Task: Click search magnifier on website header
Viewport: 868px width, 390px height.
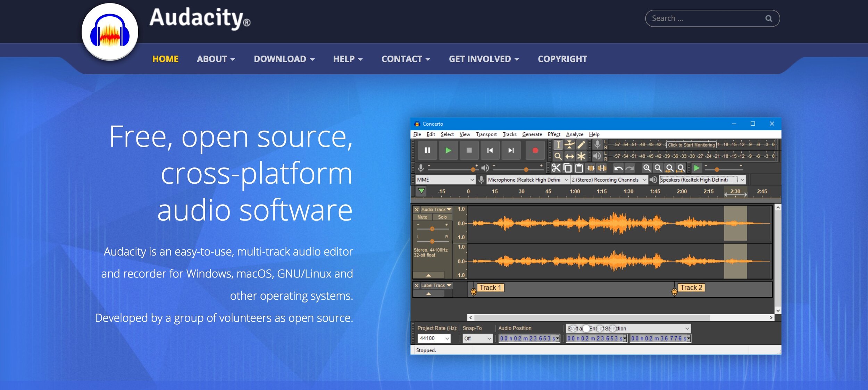Action: 769,18
